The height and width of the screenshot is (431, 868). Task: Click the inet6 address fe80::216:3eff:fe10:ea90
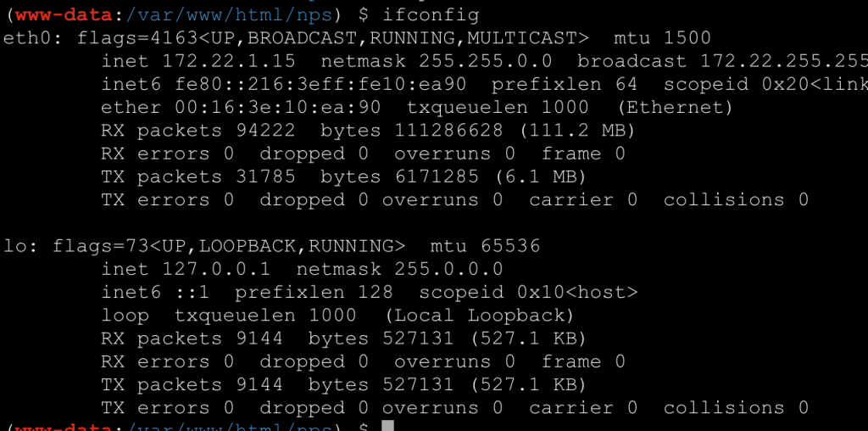pos(320,85)
